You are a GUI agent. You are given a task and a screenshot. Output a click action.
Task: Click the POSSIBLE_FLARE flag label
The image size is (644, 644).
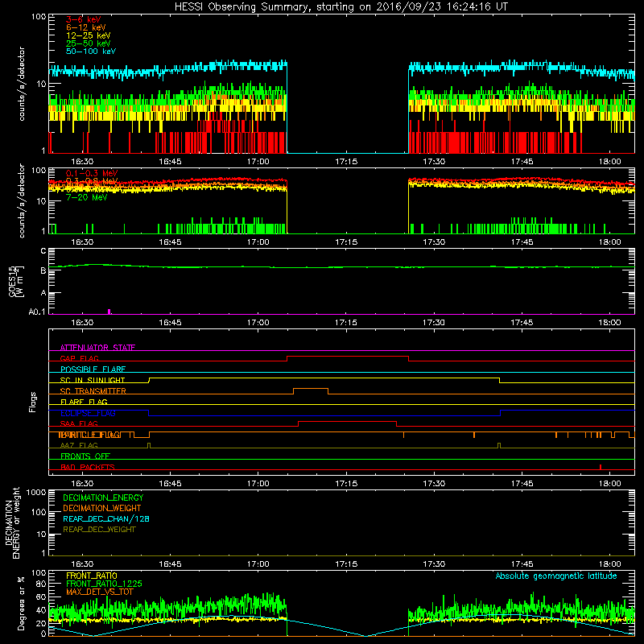(93, 369)
